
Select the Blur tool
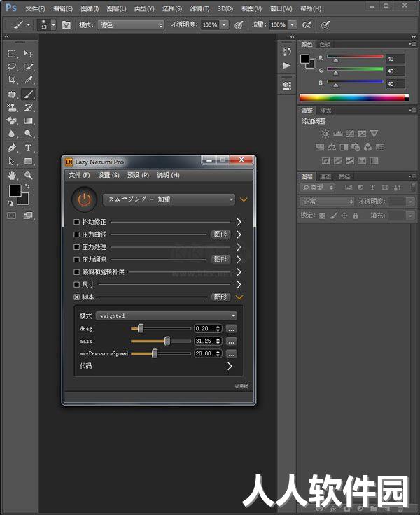pyautogui.click(x=12, y=134)
